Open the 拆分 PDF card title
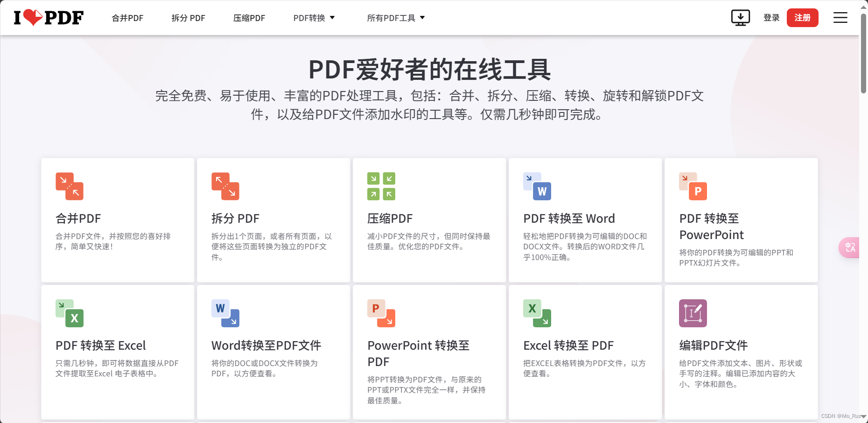 pos(235,219)
